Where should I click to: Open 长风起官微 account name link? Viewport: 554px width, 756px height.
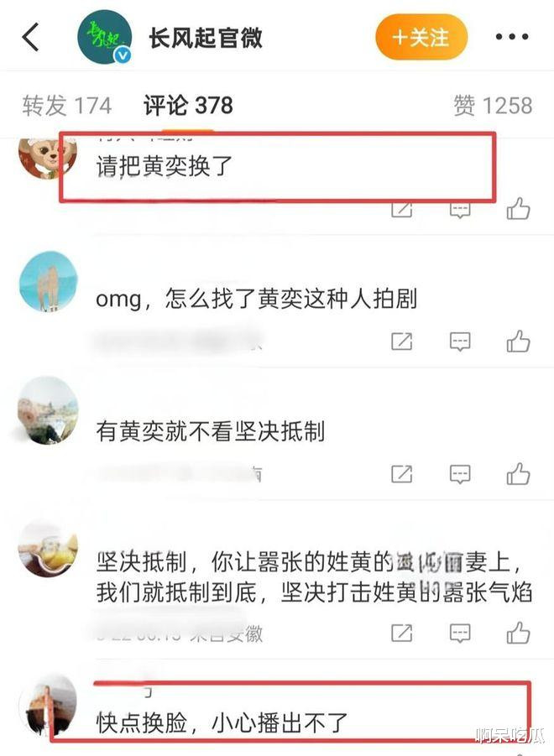click(206, 38)
